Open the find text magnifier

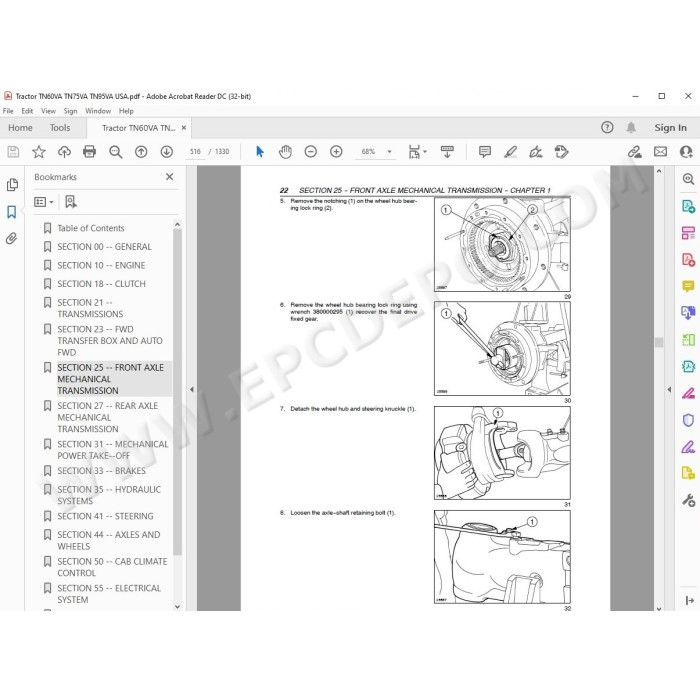tap(116, 152)
